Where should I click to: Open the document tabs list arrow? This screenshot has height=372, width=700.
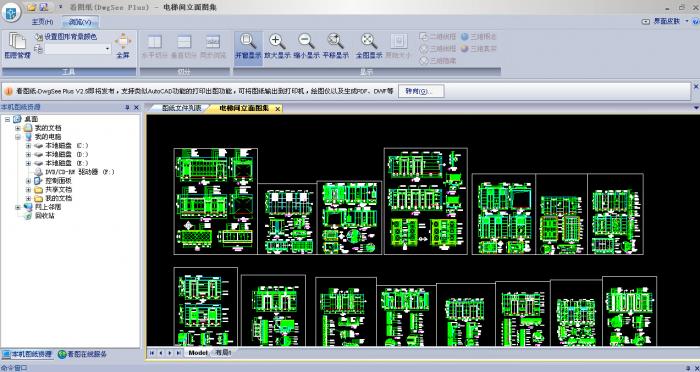click(696, 108)
